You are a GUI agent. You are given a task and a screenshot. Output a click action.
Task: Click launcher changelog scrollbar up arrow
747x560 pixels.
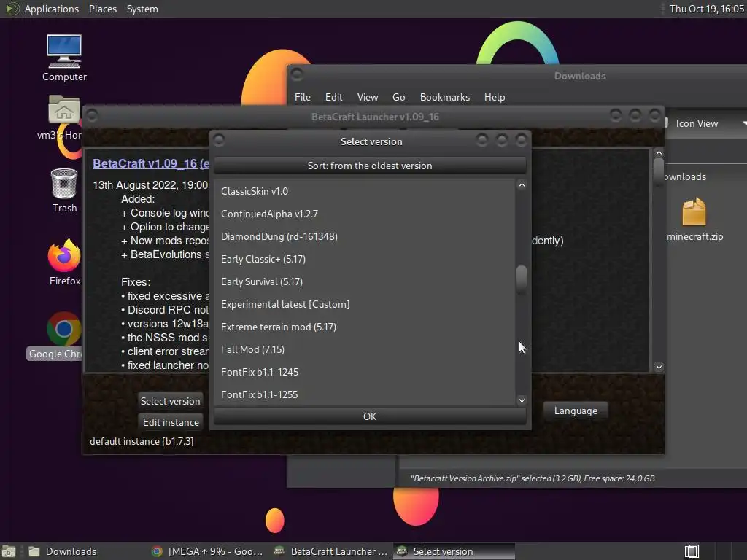click(659, 153)
